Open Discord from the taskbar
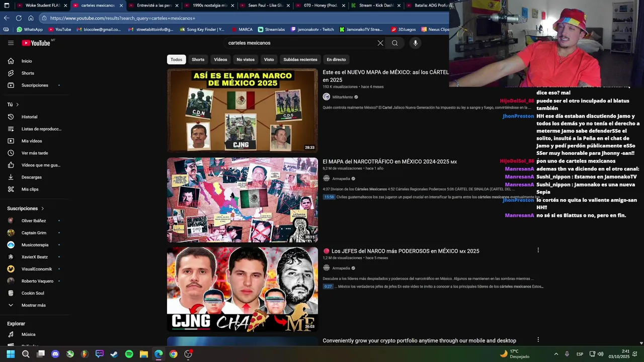644x362 pixels. coord(55,354)
